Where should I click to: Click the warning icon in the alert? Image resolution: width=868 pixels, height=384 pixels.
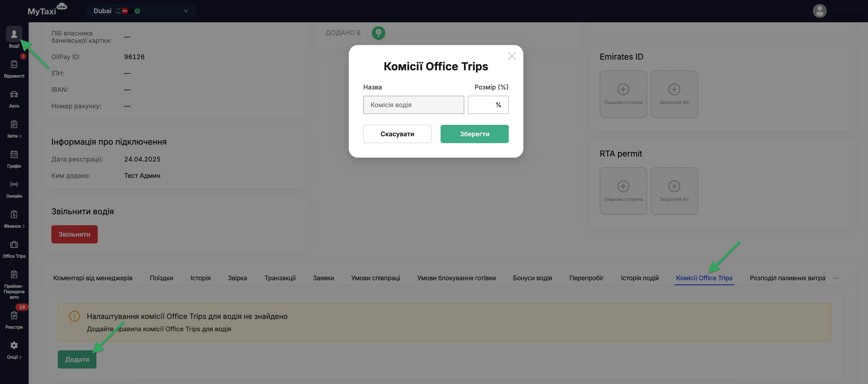pos(74,316)
